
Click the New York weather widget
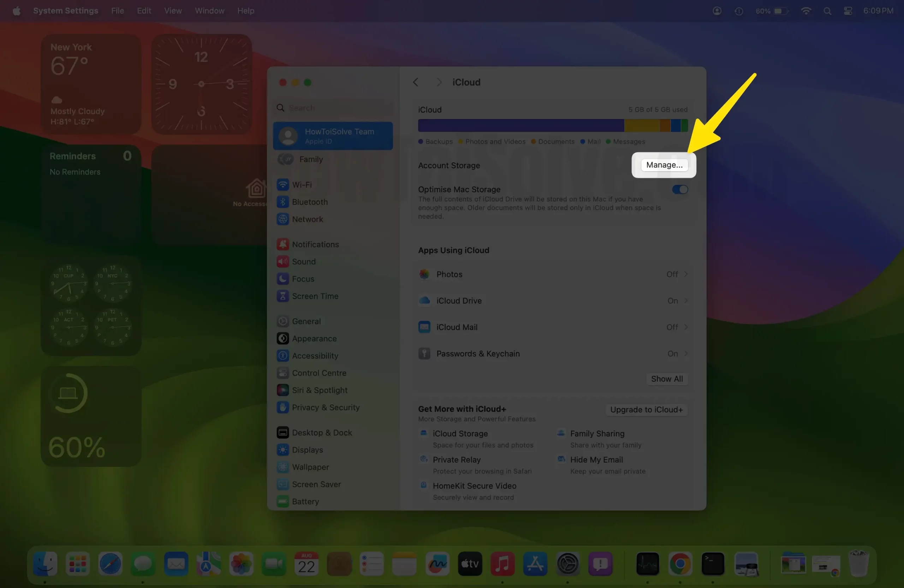91,84
